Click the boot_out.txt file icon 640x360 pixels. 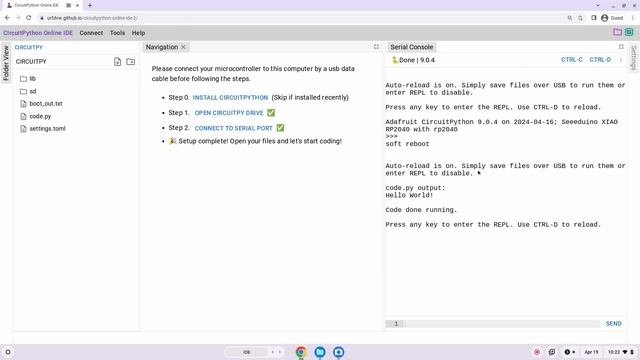[23, 104]
